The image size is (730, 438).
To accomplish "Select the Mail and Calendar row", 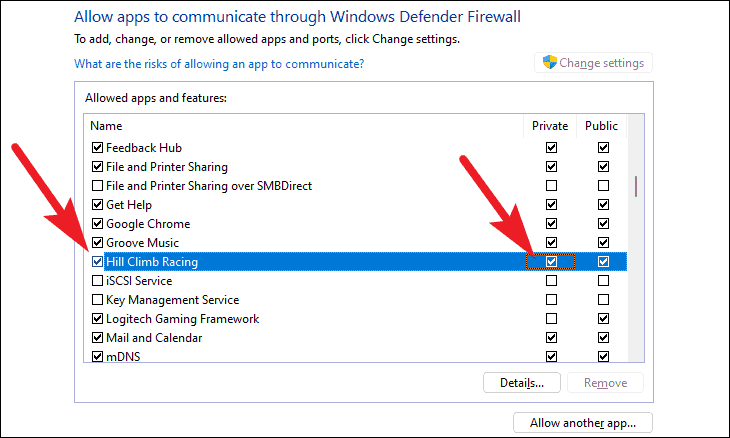I will (x=355, y=338).
